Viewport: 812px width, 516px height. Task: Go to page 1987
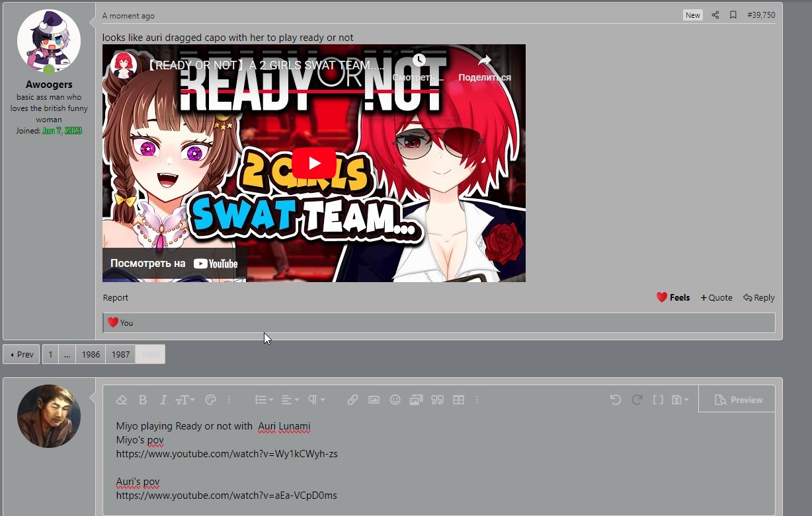(120, 354)
